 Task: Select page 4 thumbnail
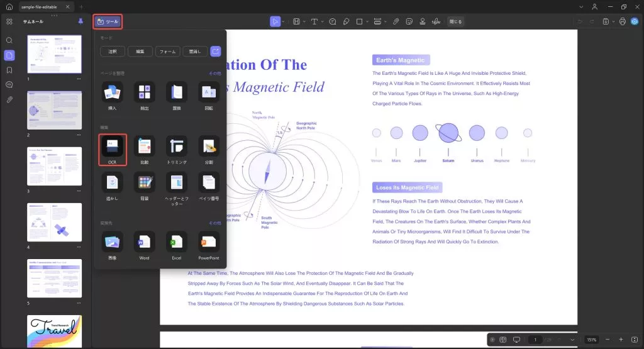click(54, 222)
